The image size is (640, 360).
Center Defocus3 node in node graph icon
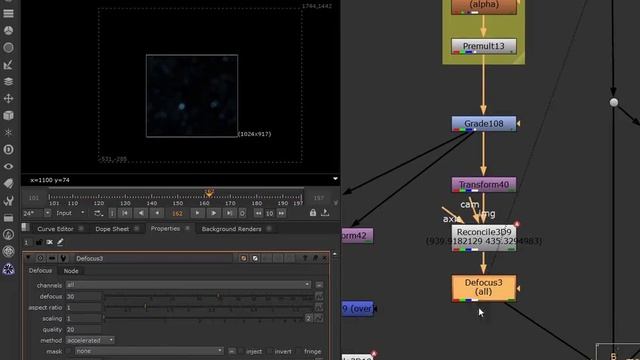40,258
